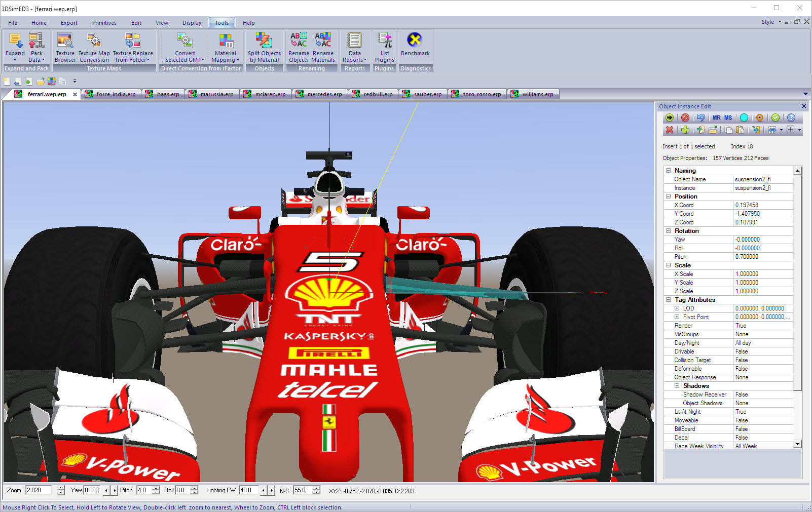This screenshot has height=512, width=812.
Task: Open the Texture Browser tool
Action: [65, 47]
